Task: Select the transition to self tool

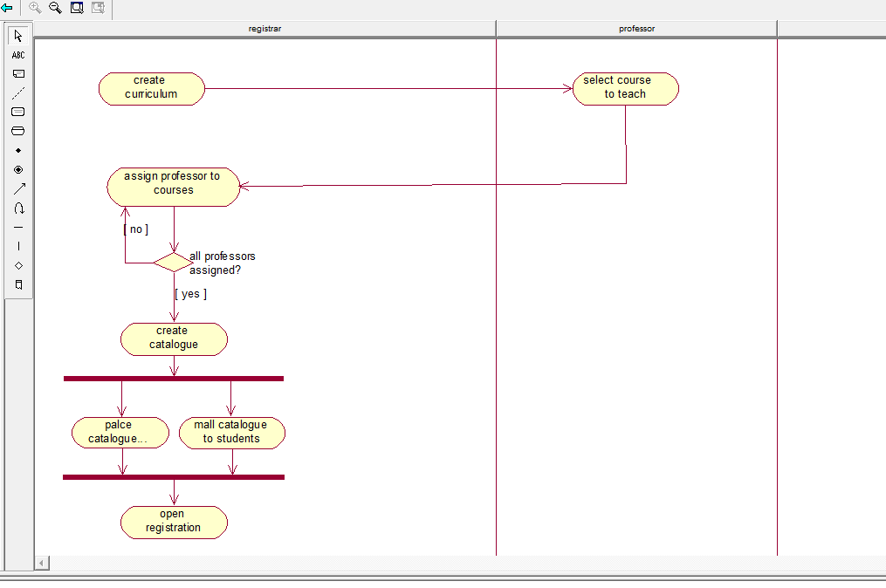Action: (x=18, y=208)
